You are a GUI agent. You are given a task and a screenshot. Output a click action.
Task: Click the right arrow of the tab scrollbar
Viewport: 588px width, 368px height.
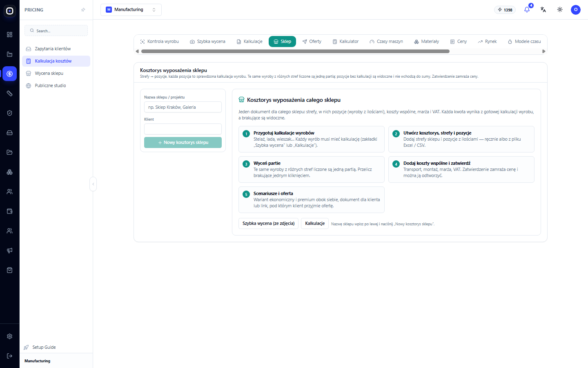[543, 52]
